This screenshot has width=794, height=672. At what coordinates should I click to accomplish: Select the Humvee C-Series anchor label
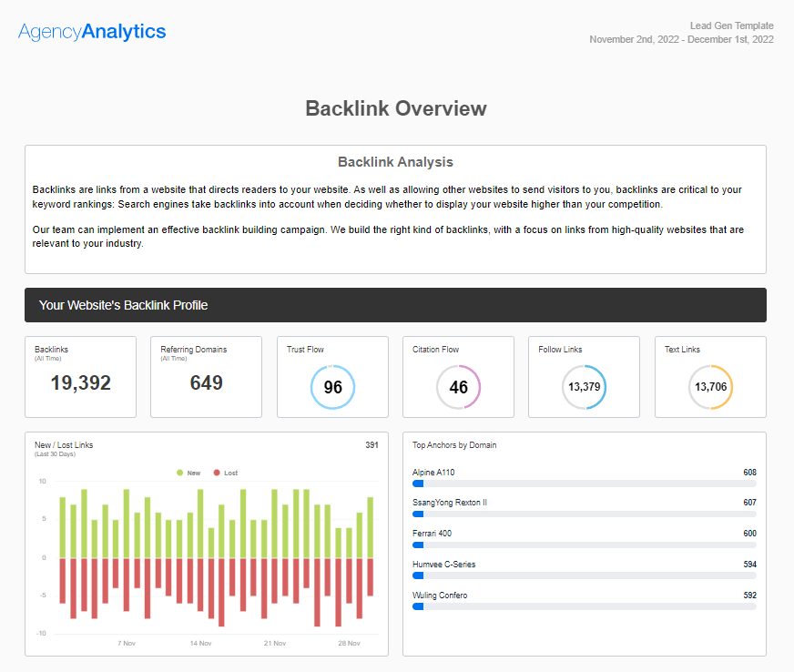pyautogui.click(x=443, y=565)
